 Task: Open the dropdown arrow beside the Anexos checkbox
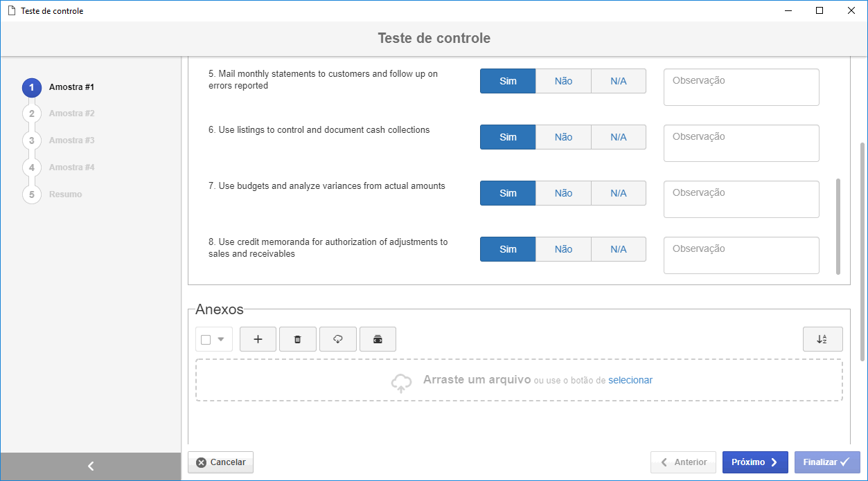222,339
